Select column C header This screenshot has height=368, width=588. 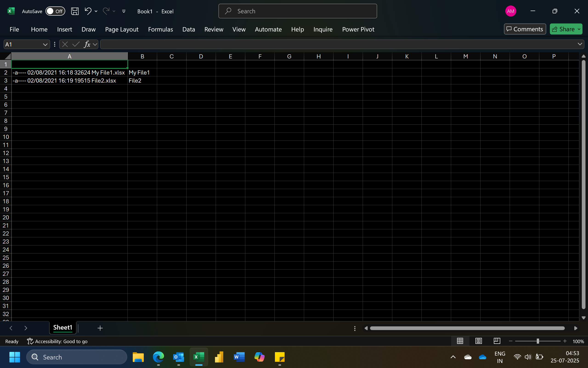(172, 57)
